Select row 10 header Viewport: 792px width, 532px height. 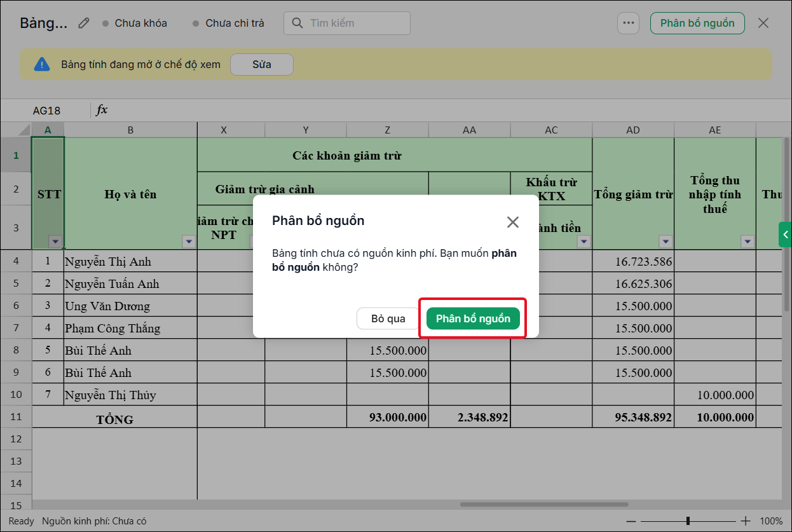click(16, 395)
